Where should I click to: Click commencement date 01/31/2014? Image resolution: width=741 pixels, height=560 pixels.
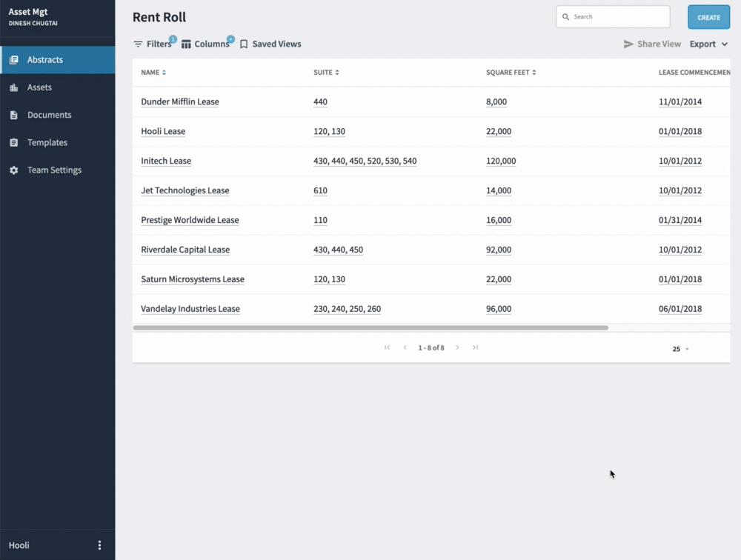click(680, 220)
